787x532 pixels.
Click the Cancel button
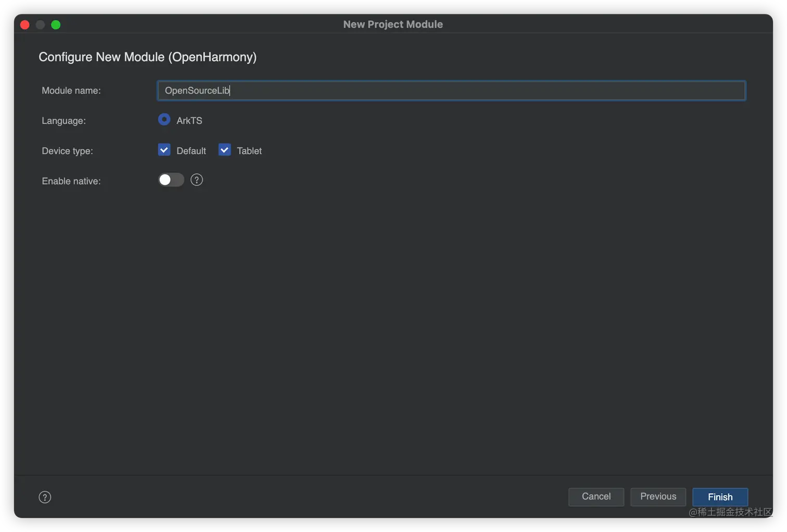[596, 497]
